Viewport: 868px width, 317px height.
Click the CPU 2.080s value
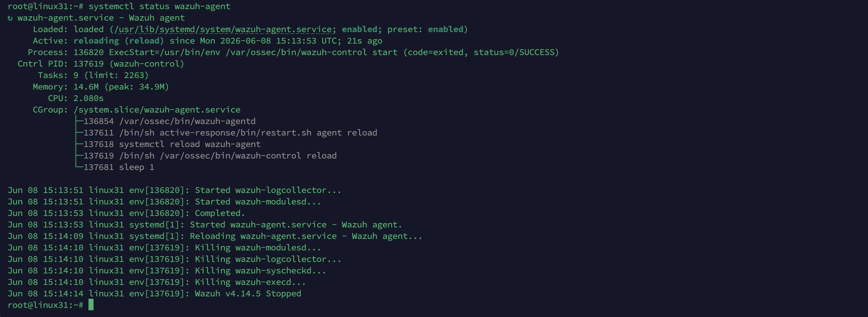coord(88,98)
